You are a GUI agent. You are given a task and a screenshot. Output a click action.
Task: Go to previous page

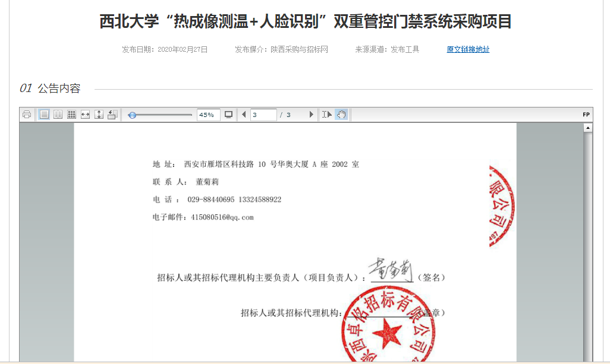click(x=244, y=115)
